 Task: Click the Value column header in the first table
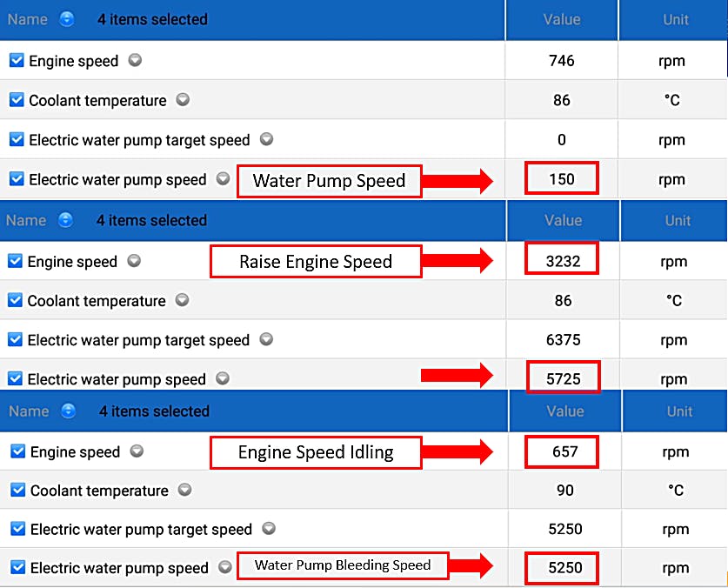pos(561,19)
